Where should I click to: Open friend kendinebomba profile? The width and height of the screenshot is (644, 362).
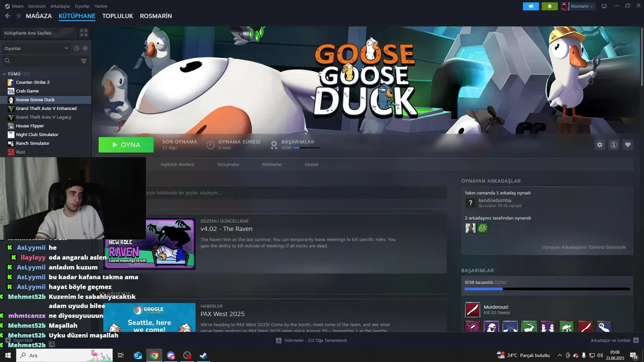tap(495, 200)
